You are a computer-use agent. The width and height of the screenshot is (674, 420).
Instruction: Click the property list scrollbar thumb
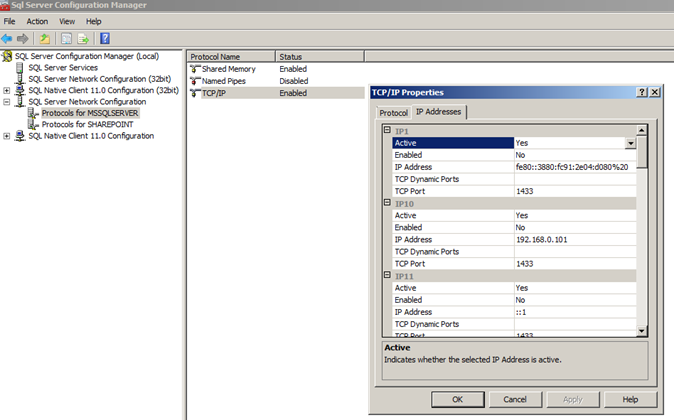641,153
